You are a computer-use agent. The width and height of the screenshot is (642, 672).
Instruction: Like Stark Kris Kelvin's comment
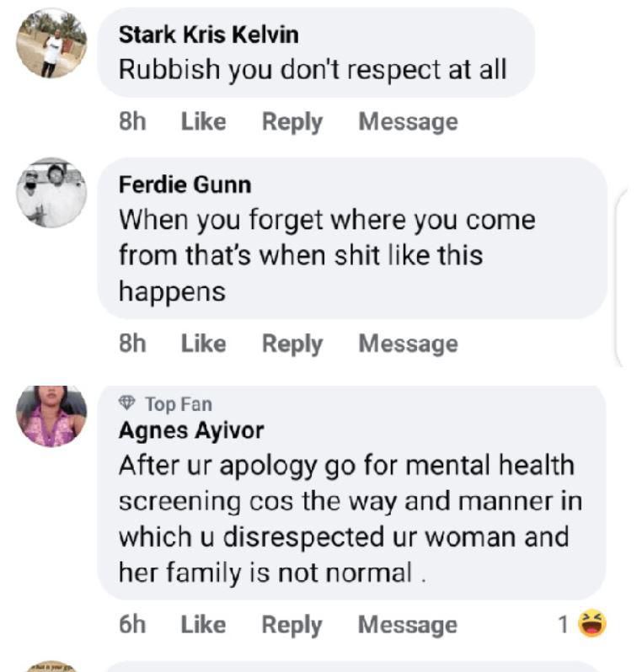pyautogui.click(x=203, y=121)
